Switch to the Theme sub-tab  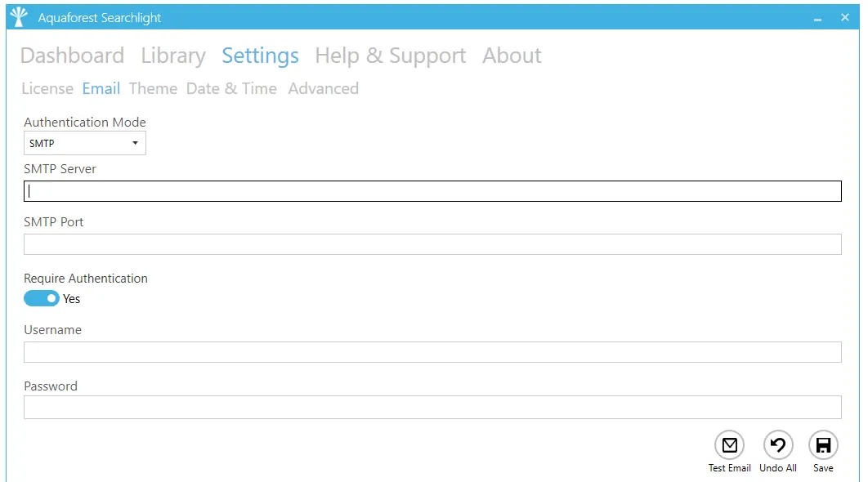pyautogui.click(x=154, y=88)
